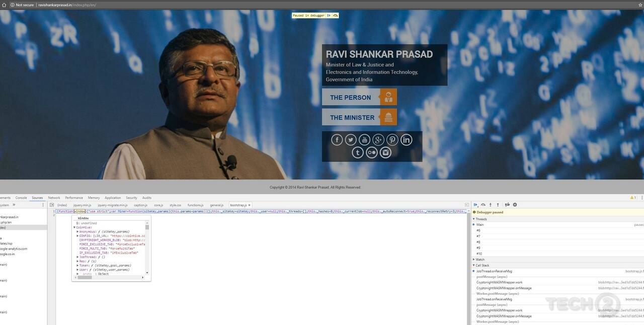Switch to the Audits panel tab
The image size is (644, 325).
[x=147, y=198]
